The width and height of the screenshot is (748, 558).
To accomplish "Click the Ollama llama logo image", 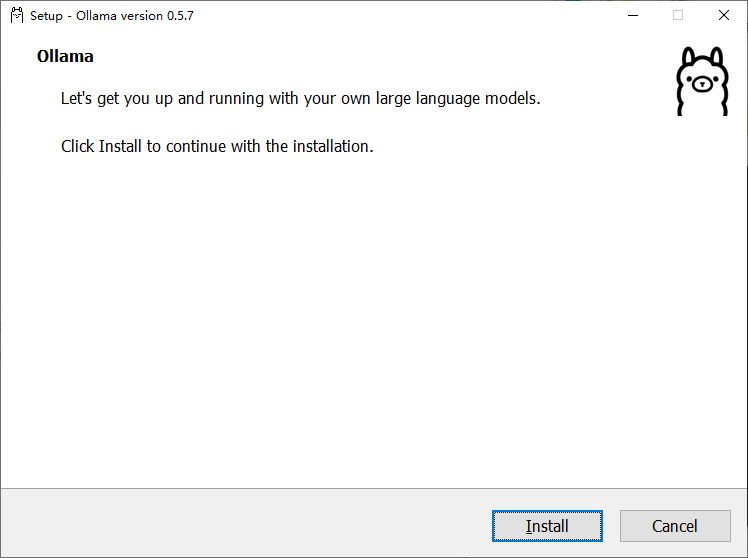I will click(702, 81).
